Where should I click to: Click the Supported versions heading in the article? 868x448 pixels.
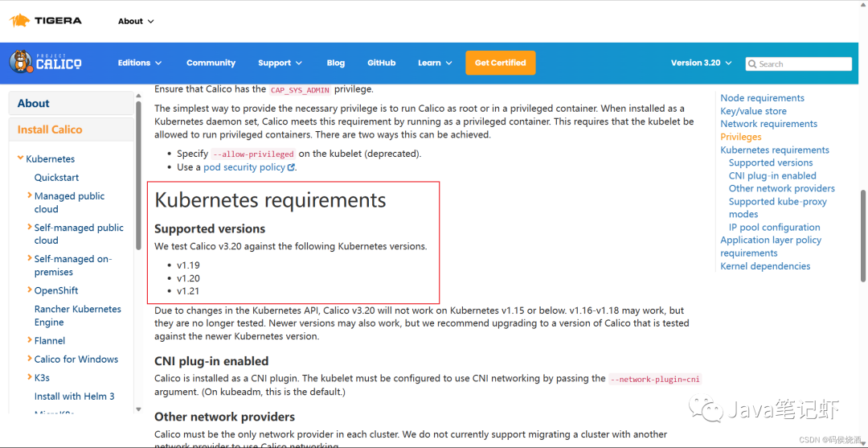[210, 228]
